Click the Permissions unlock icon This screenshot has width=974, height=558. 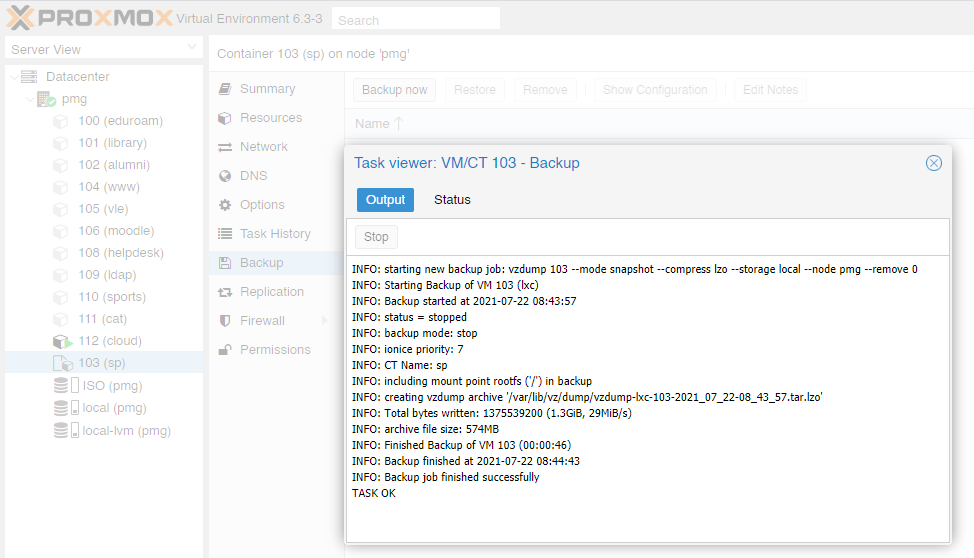pyautogui.click(x=225, y=350)
